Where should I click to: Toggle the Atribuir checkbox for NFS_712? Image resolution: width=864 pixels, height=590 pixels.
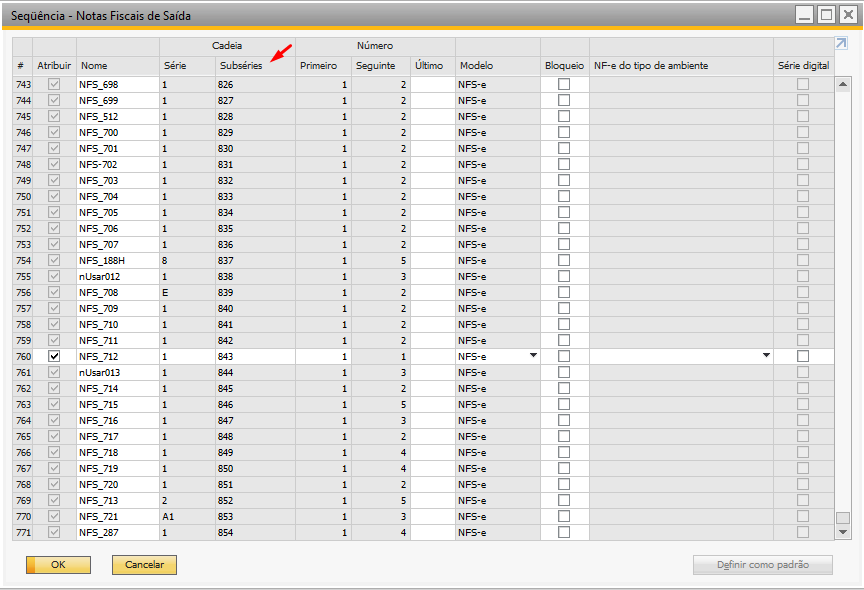coord(54,357)
